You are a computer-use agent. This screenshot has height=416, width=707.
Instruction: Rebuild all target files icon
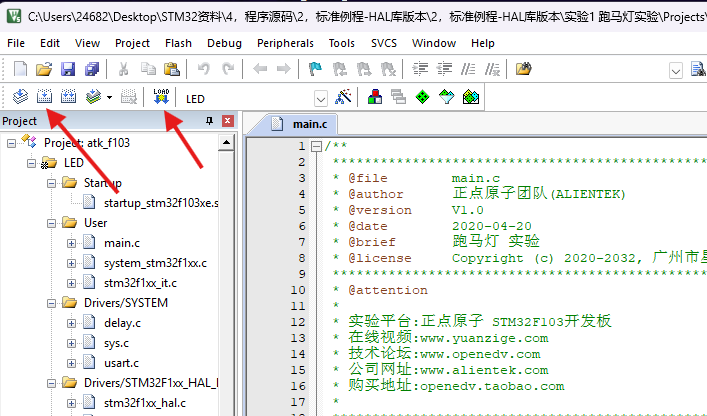tap(68, 96)
